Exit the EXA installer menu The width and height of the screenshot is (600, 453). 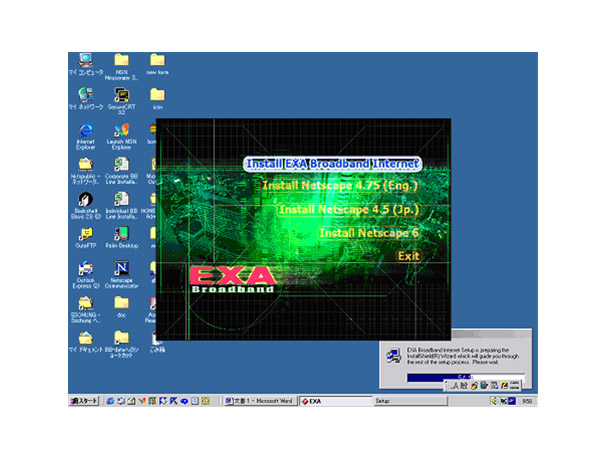click(408, 257)
